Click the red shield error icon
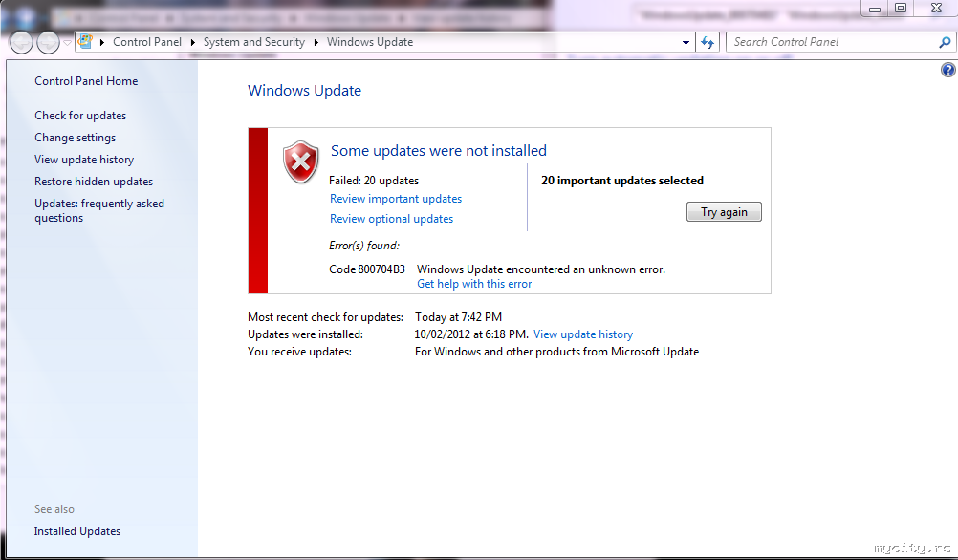The height and width of the screenshot is (560, 958). click(300, 162)
